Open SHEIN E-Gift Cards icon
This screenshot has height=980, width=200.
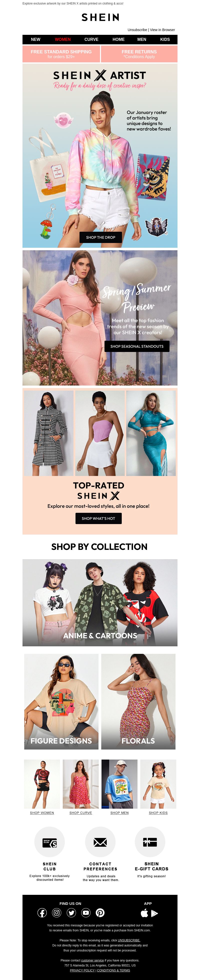point(150,842)
